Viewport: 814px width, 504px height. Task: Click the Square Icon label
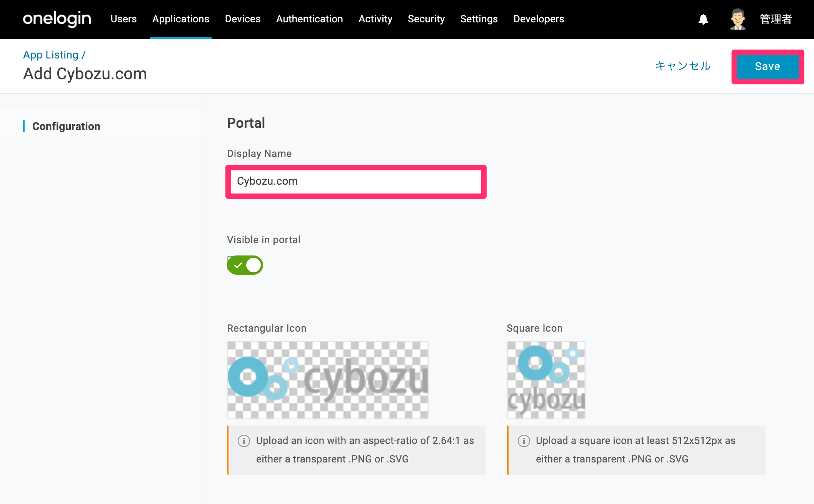(x=534, y=328)
